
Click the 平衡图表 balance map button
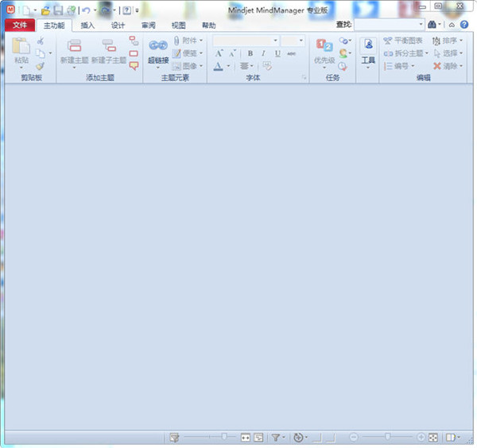tap(404, 41)
